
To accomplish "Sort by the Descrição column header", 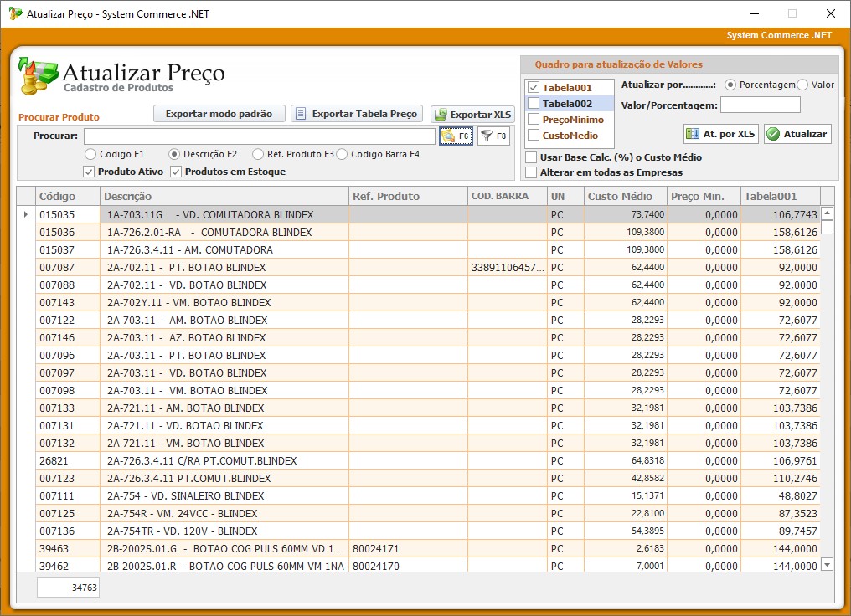I will [224, 196].
